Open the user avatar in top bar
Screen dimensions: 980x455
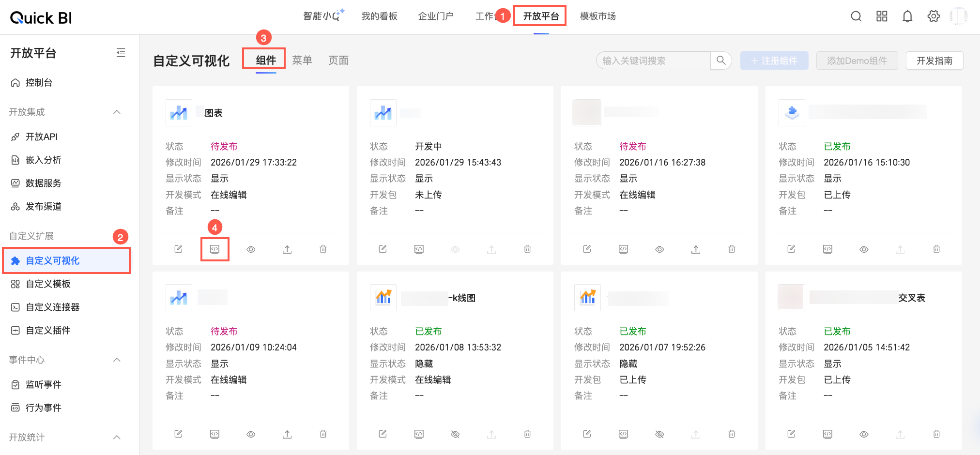click(959, 16)
